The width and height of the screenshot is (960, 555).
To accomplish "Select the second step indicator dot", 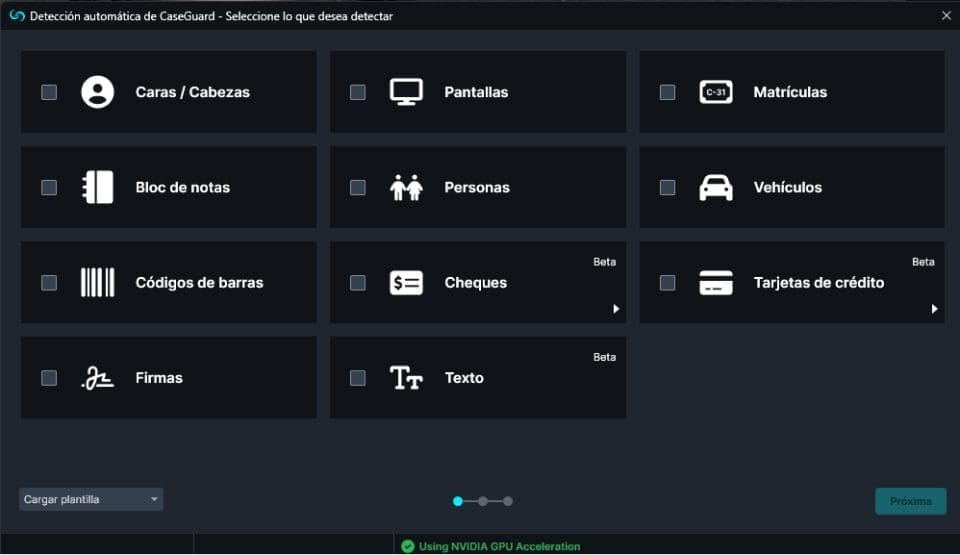I will [x=483, y=501].
